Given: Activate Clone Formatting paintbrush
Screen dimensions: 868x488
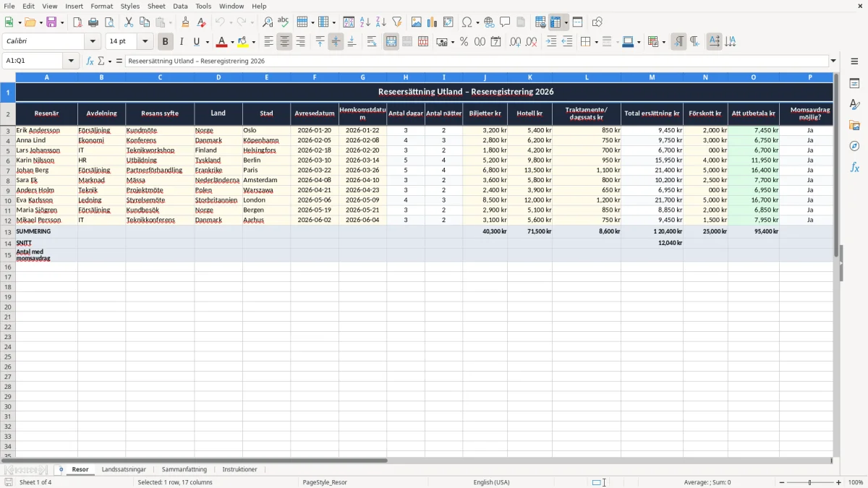Looking at the screenshot, I should pos(186,22).
